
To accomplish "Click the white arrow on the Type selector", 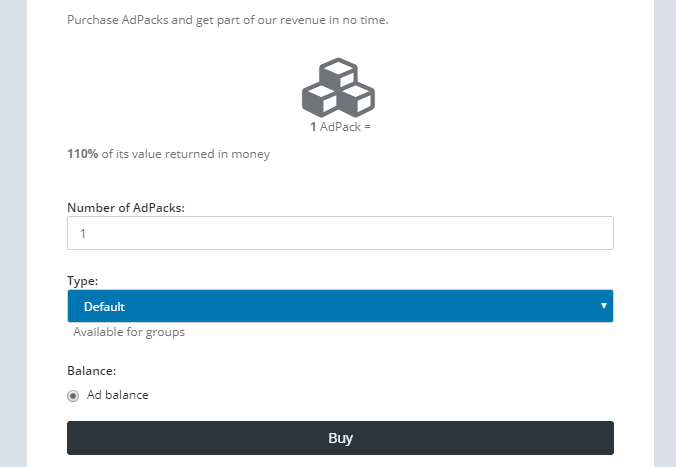I will [x=604, y=306].
